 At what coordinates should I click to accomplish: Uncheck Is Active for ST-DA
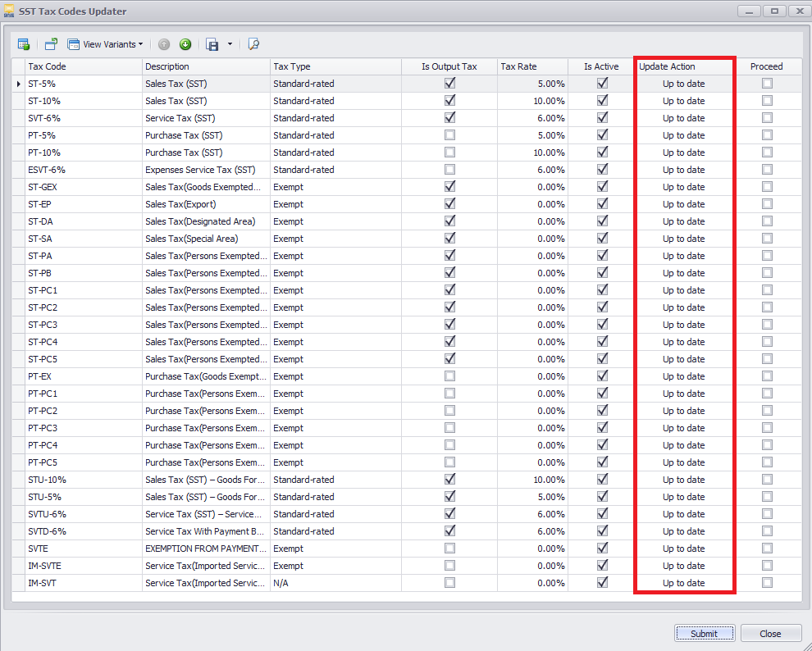point(602,221)
